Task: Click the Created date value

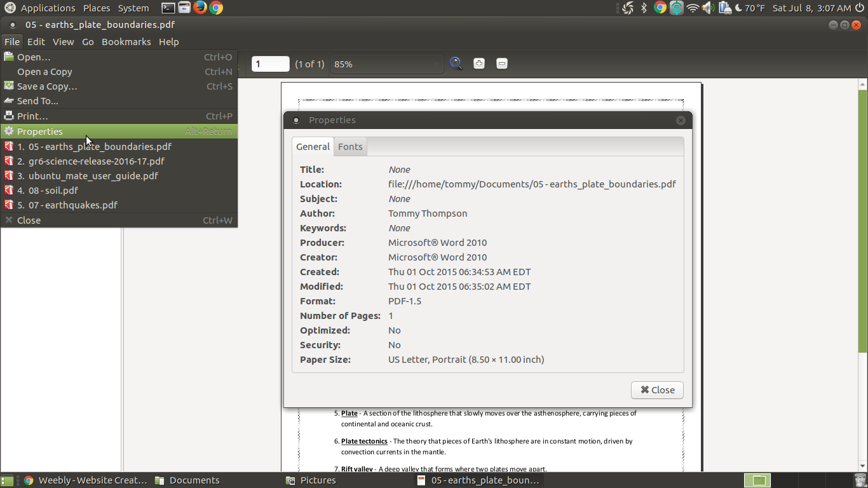Action: pyautogui.click(x=459, y=272)
